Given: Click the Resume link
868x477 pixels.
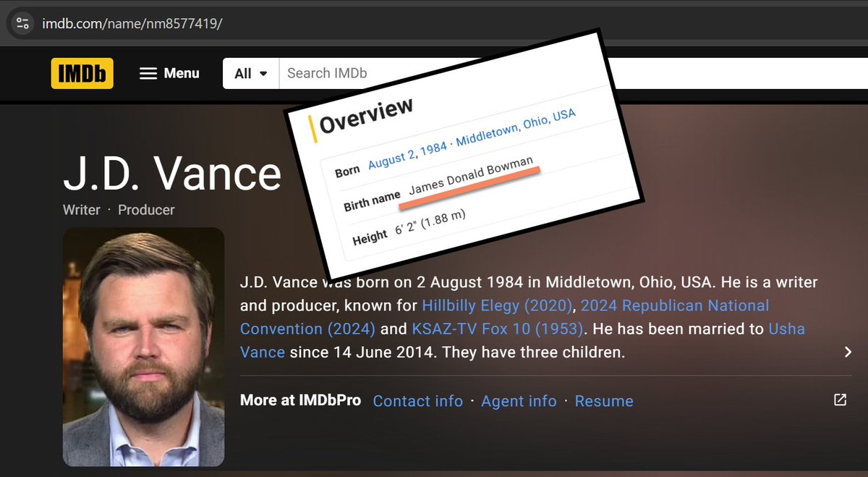Looking at the screenshot, I should (604, 401).
